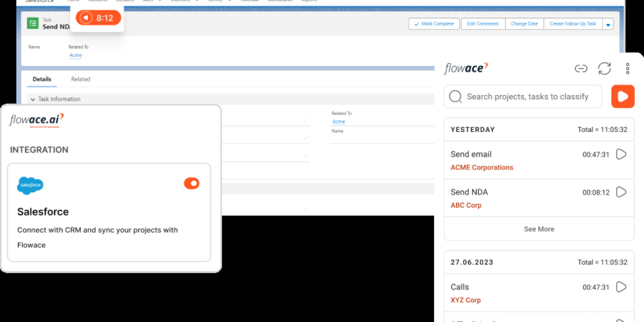The width and height of the screenshot is (644, 322).
Task: Check the Mark Complete checkbox button
Action: point(434,24)
